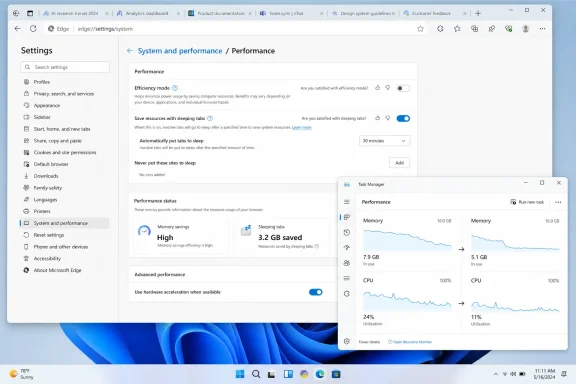This screenshot has width=576, height=384.
Task: Add this page to favorites star
Action: (x=420, y=29)
